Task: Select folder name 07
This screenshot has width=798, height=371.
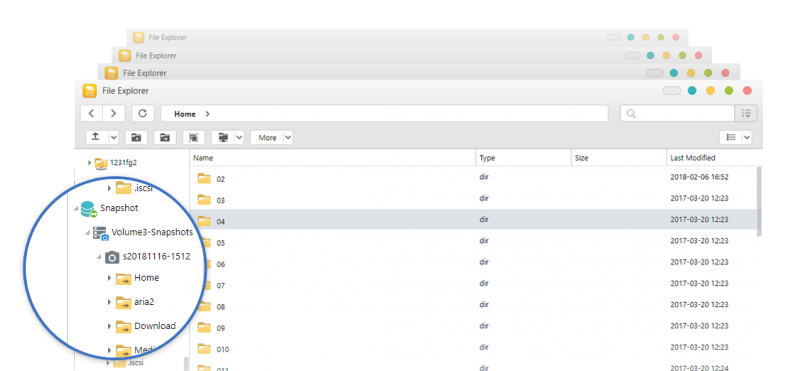Action: 220,286
